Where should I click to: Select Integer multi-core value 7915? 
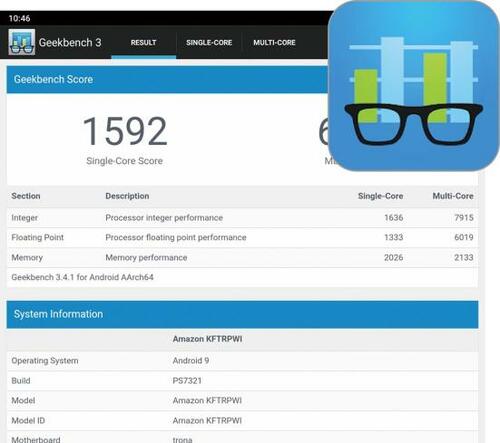coord(464,218)
